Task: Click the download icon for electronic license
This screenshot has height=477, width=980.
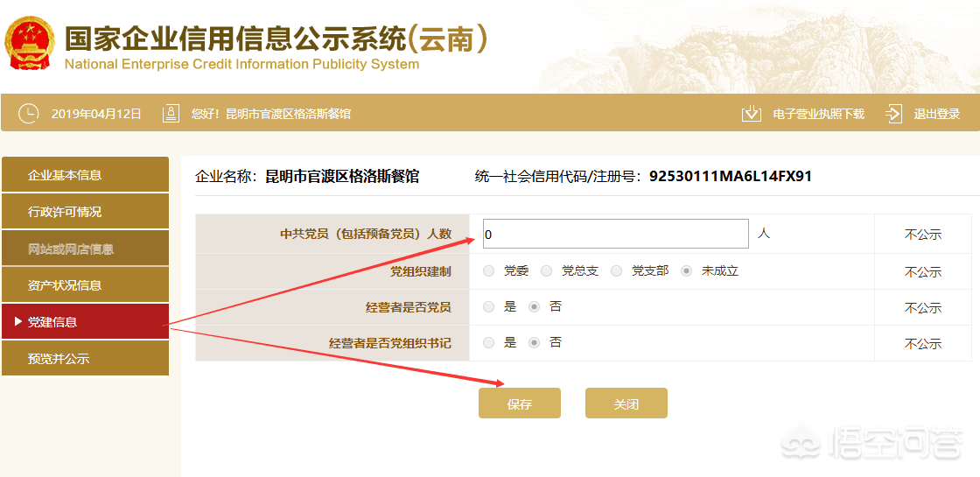Action: [x=751, y=113]
